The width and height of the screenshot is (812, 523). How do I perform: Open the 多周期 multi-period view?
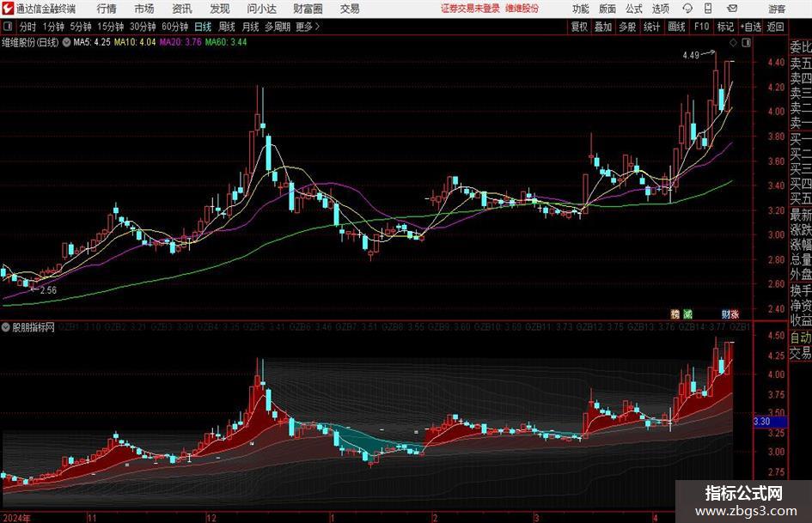click(277, 27)
